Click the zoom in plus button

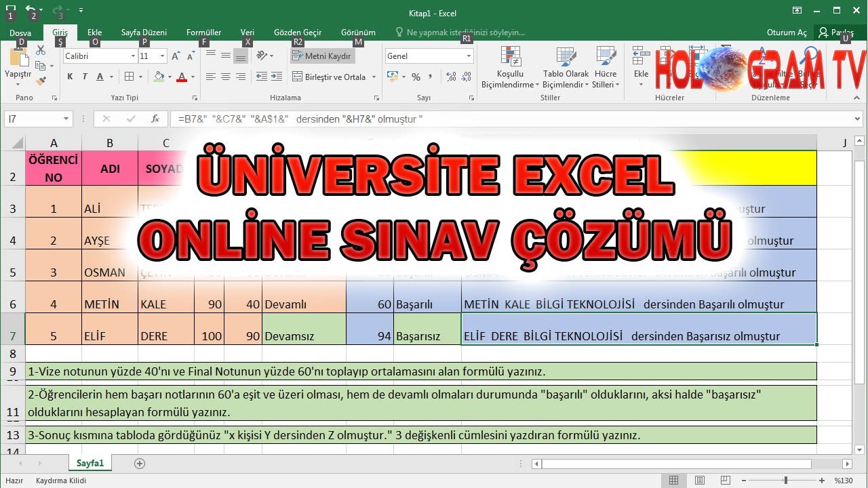(x=821, y=481)
